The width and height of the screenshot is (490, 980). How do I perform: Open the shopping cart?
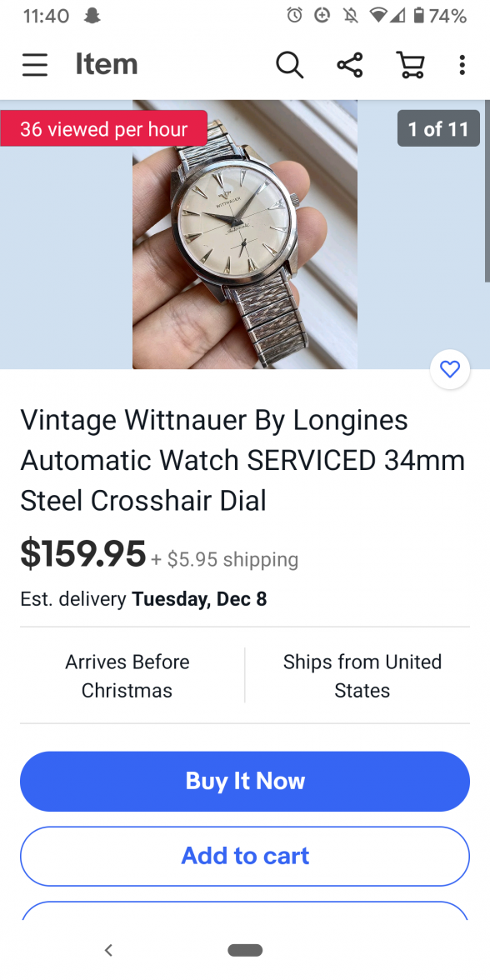click(411, 64)
